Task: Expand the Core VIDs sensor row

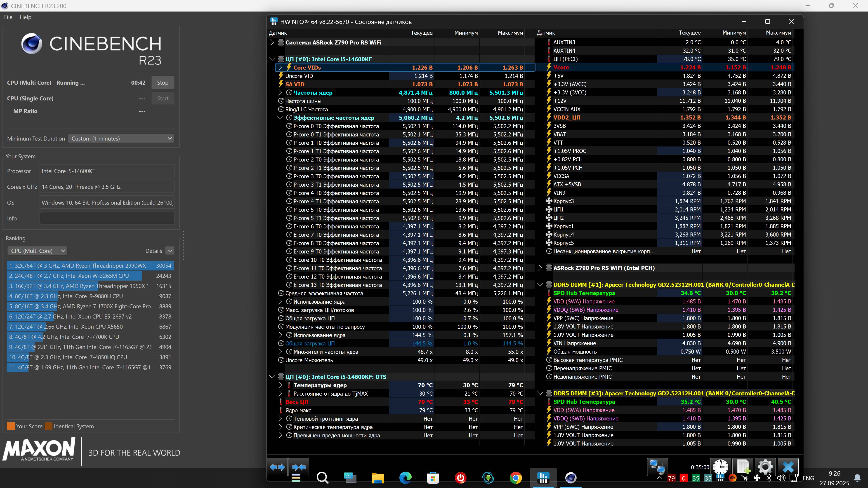Action: coord(280,67)
